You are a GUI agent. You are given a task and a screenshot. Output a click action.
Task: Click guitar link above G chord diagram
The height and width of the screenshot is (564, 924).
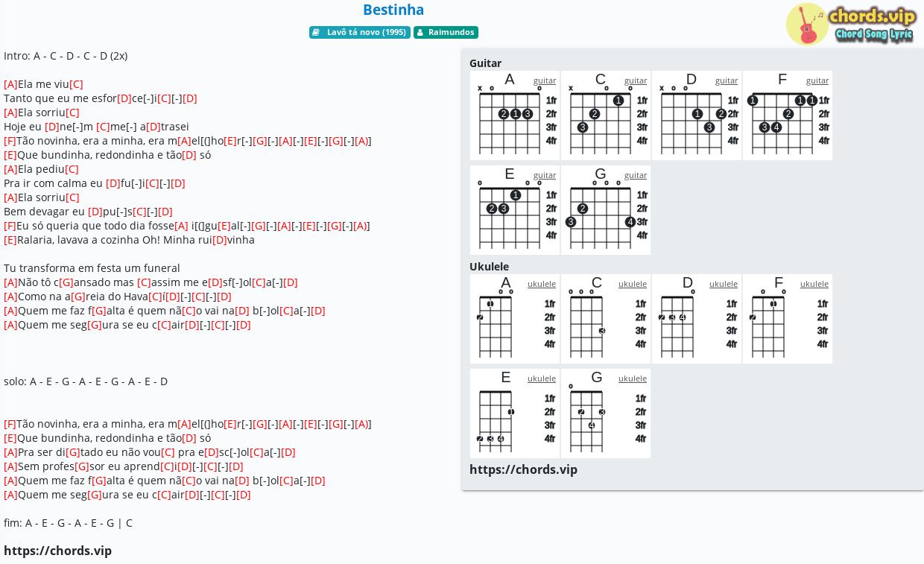pyautogui.click(x=636, y=175)
